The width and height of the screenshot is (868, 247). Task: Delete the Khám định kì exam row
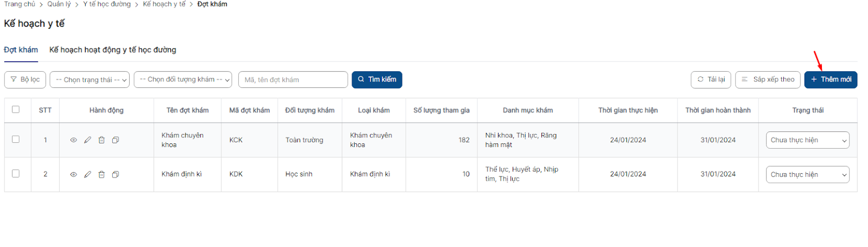tap(101, 175)
